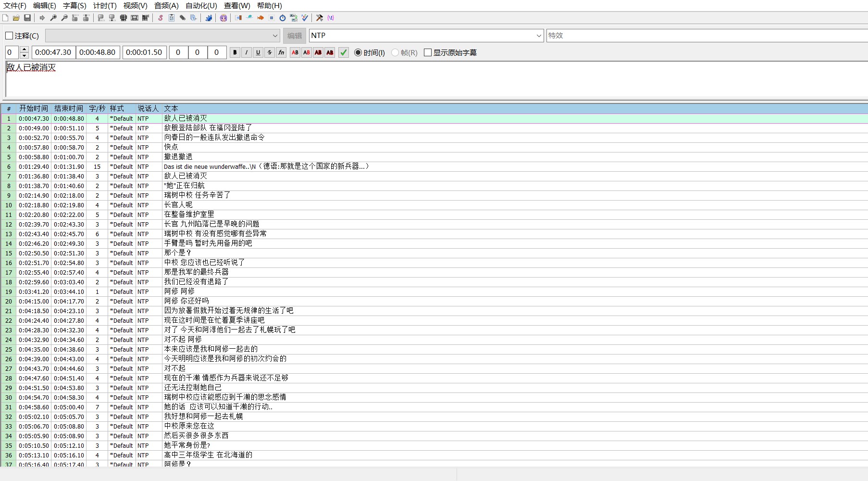Create a new subtitle file

[5, 18]
